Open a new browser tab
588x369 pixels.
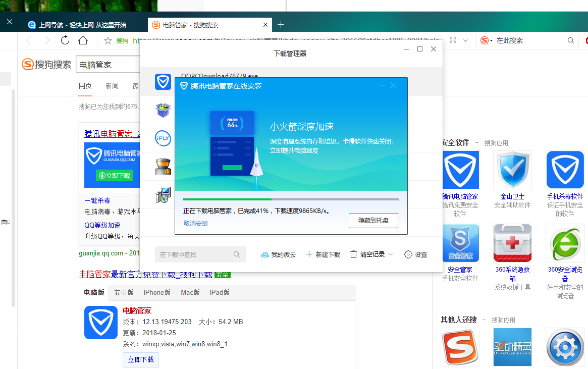pos(281,25)
